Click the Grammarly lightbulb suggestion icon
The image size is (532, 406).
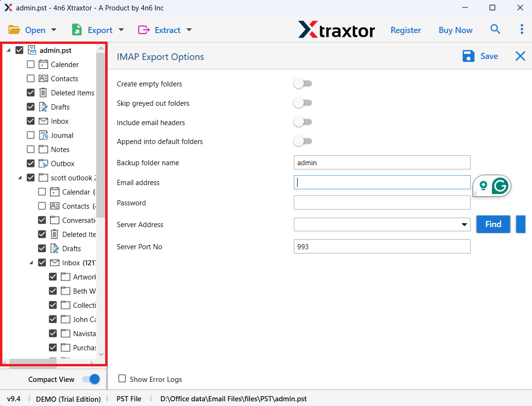(483, 186)
